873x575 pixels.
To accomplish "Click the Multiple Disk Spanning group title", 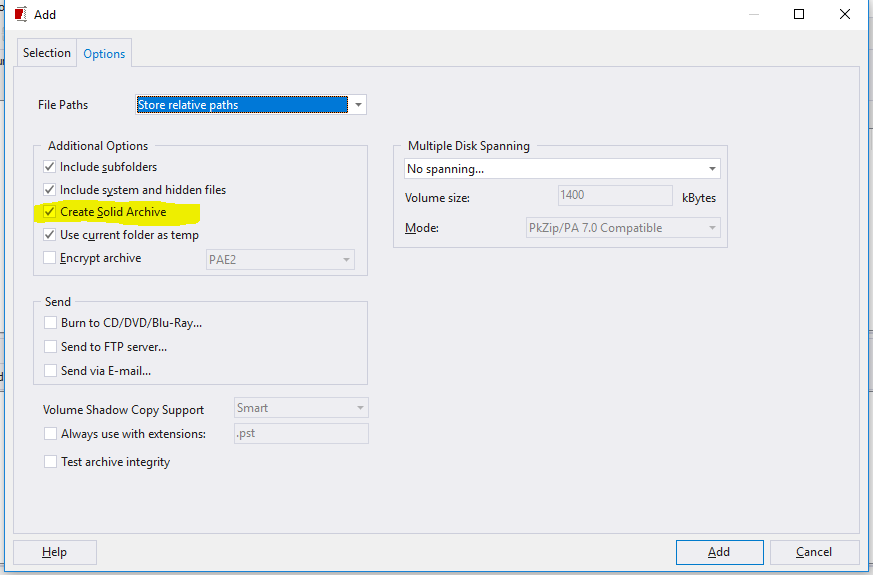I will pos(469,146).
